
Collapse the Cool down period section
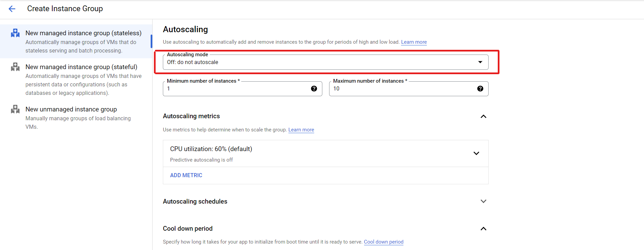click(484, 229)
